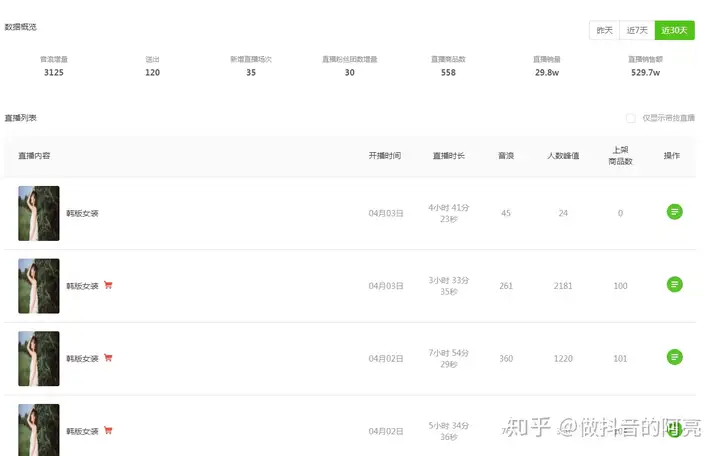720x456 pixels.
Task: Sort by 开播时间 column header
Action: 385,156
